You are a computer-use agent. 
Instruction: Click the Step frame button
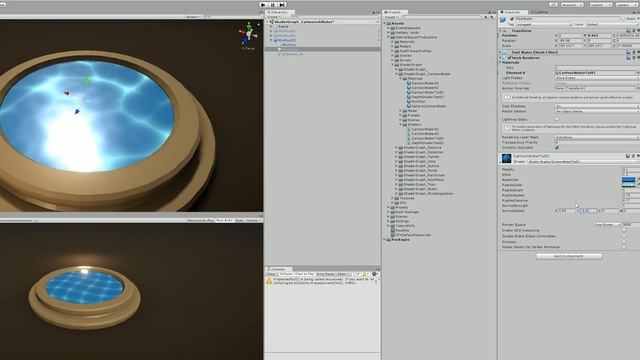(x=282, y=5)
